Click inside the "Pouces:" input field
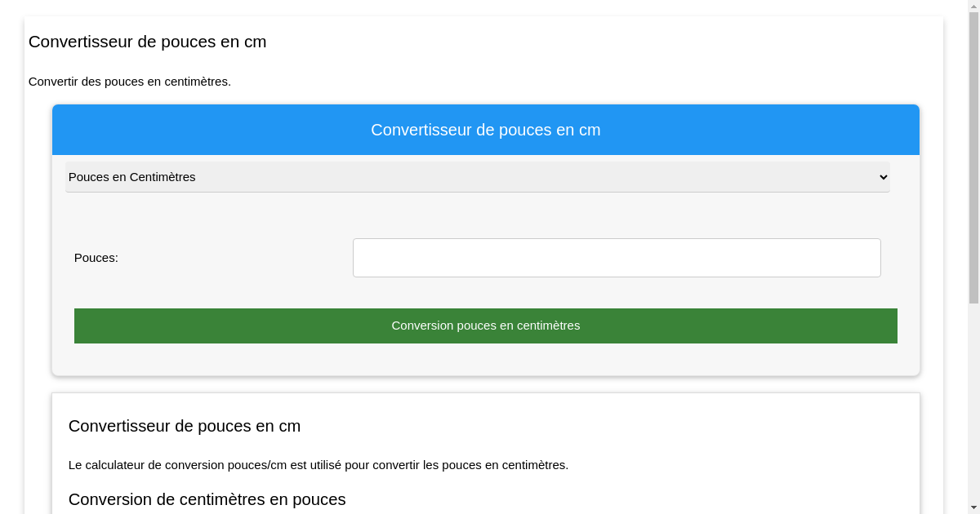The image size is (980, 514). point(617,258)
